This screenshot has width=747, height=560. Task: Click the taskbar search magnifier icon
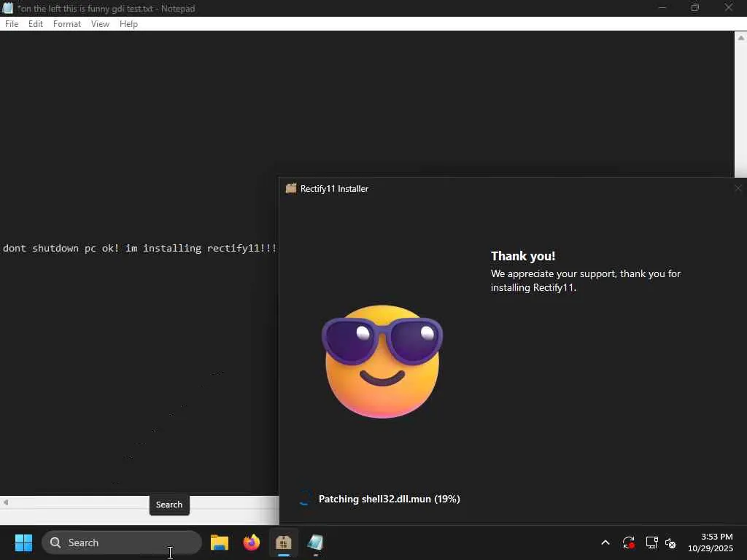pyautogui.click(x=55, y=542)
